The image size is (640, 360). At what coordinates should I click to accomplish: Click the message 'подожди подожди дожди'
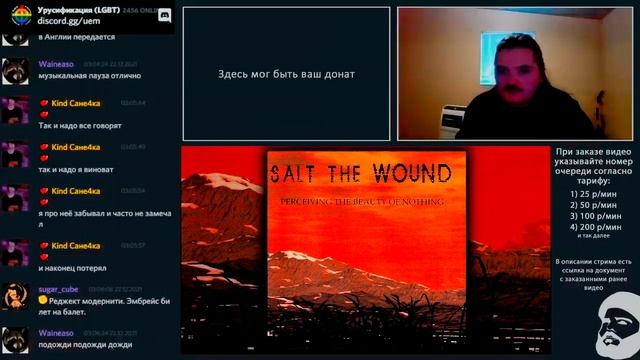[85, 344]
